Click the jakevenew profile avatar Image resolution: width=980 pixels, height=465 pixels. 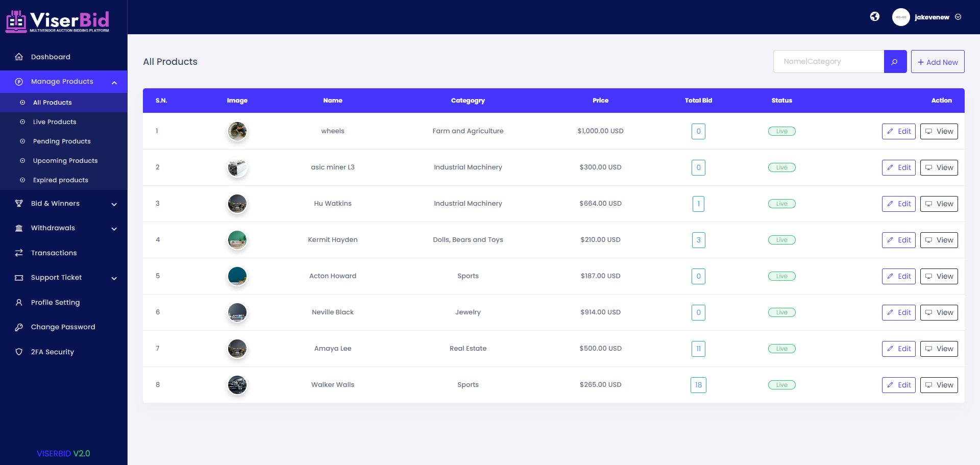(901, 17)
